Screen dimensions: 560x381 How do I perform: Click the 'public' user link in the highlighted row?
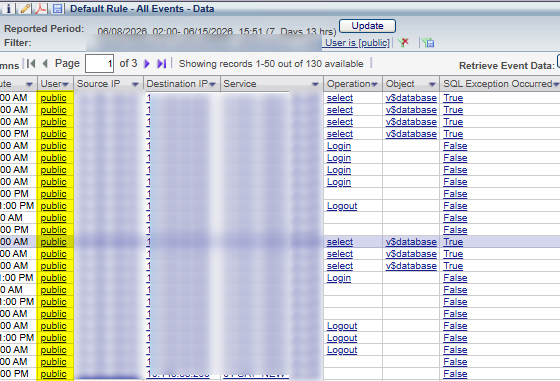(54, 242)
